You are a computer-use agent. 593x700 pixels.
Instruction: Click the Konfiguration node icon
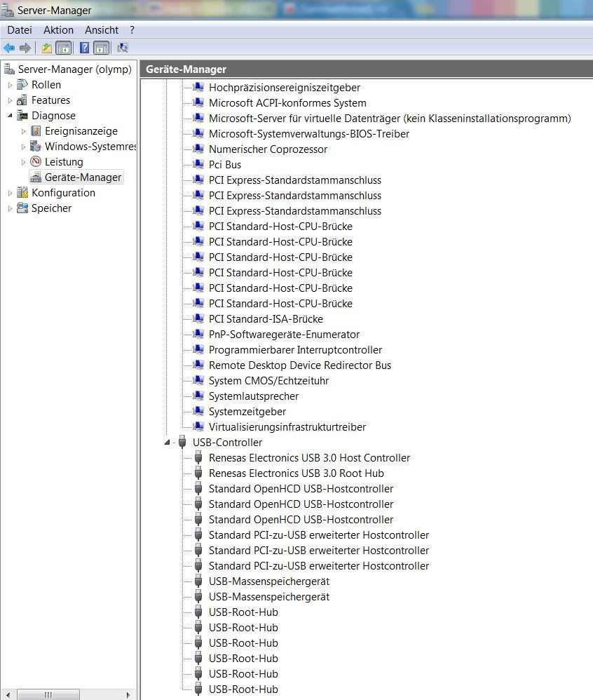pos(22,192)
